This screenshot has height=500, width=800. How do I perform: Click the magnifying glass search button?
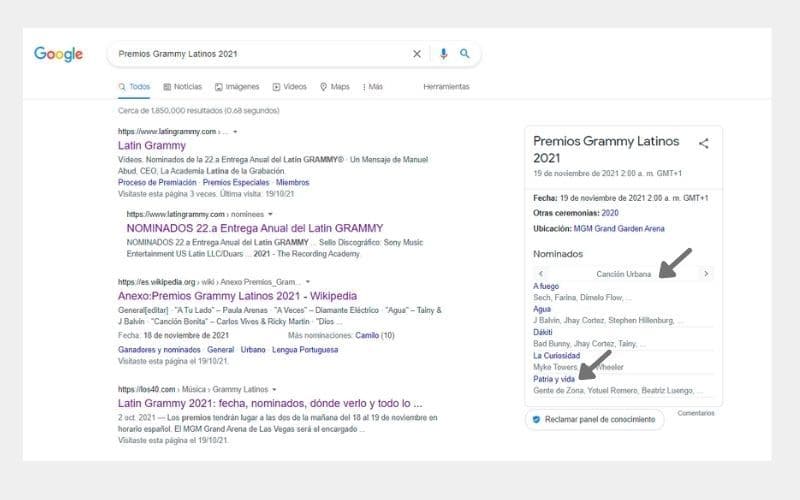(x=464, y=54)
